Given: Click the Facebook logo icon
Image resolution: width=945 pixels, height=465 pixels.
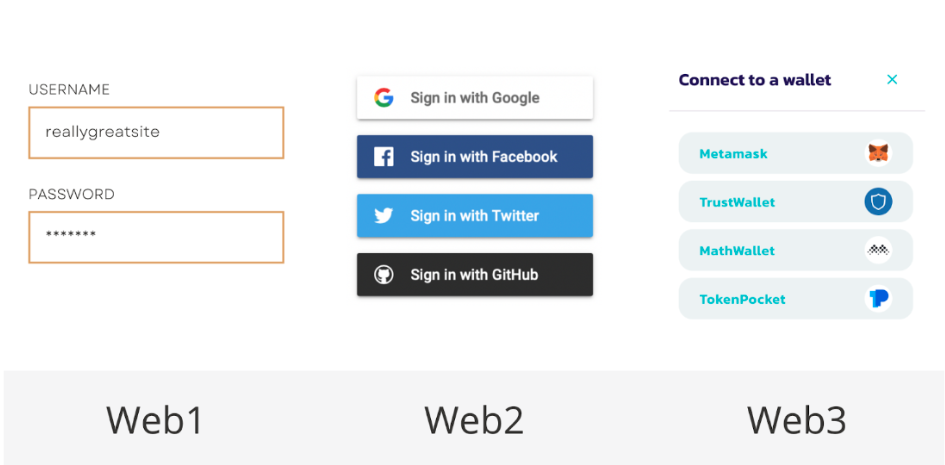Looking at the screenshot, I should pyautogui.click(x=383, y=157).
